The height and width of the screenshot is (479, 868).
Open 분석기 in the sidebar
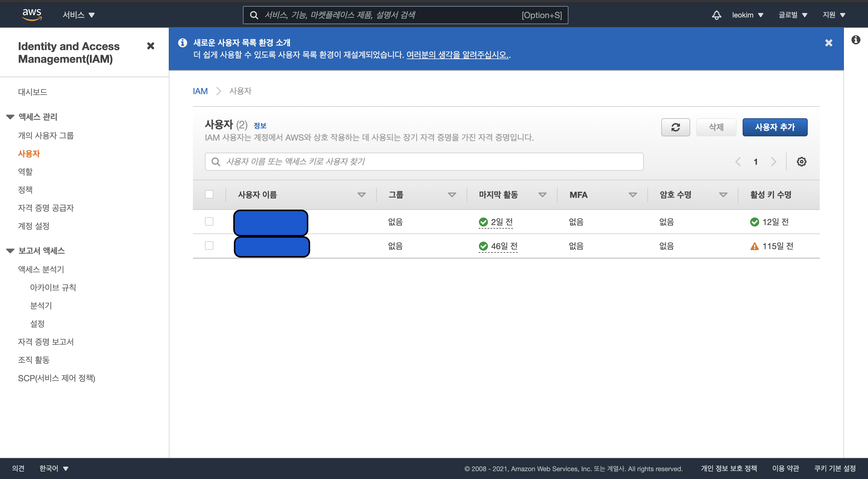[x=41, y=306]
